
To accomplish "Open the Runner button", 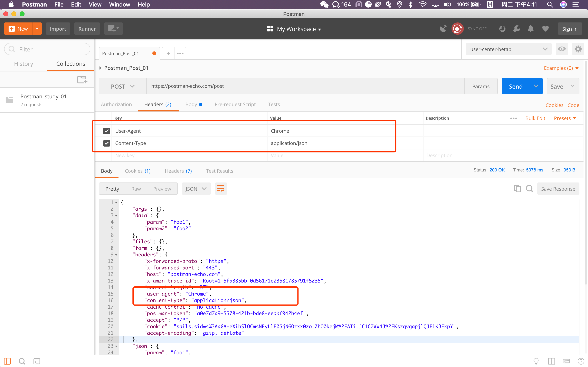I will pos(87,29).
